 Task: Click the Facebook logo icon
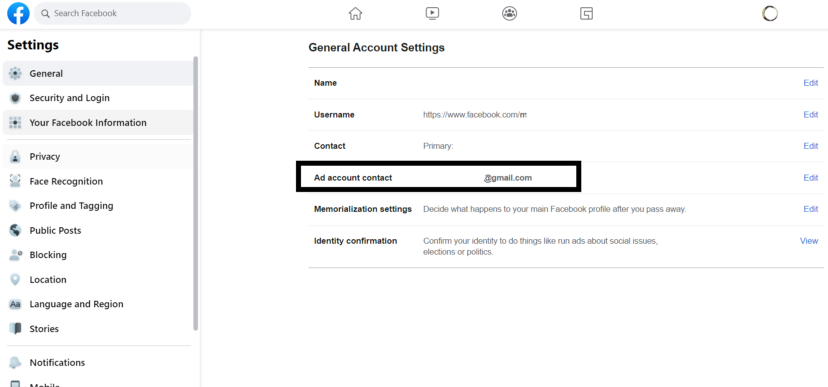(x=18, y=13)
